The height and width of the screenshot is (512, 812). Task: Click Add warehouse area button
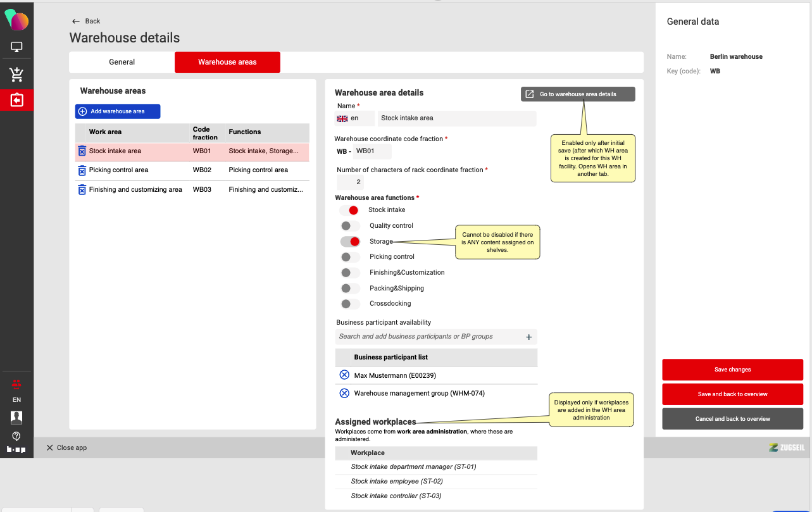[118, 111]
